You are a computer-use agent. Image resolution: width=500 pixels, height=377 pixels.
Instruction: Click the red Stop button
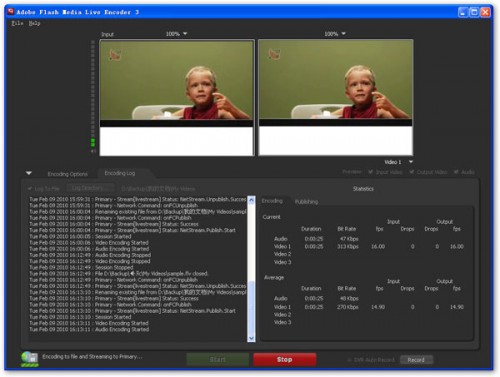coord(285,360)
